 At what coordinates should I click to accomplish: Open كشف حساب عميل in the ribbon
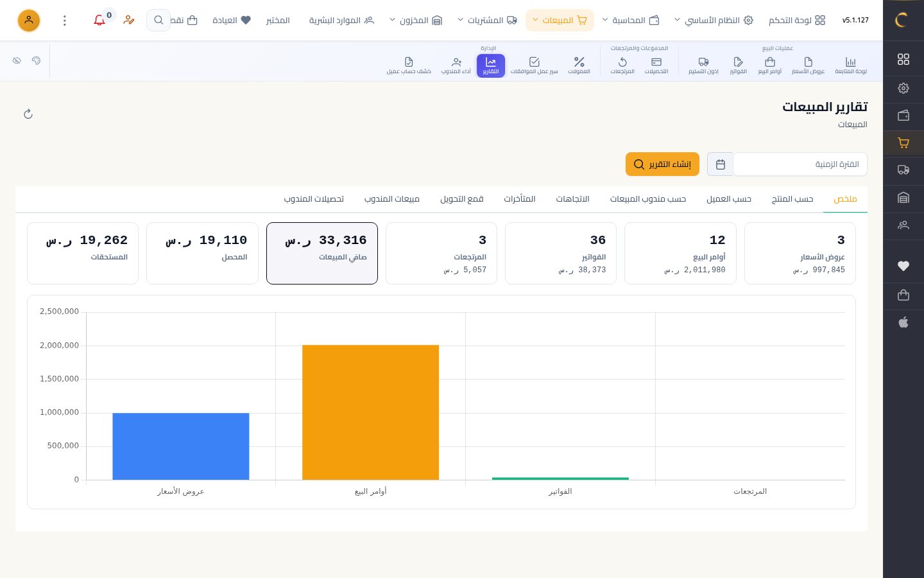point(409,66)
